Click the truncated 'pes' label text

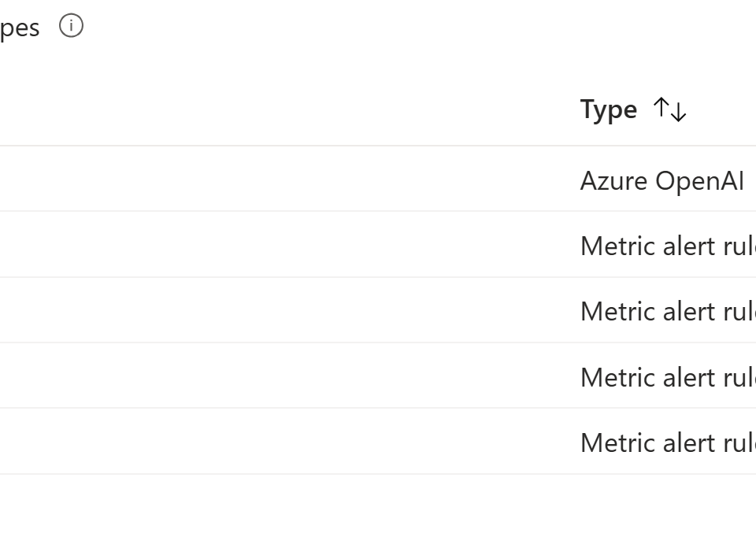point(19,28)
